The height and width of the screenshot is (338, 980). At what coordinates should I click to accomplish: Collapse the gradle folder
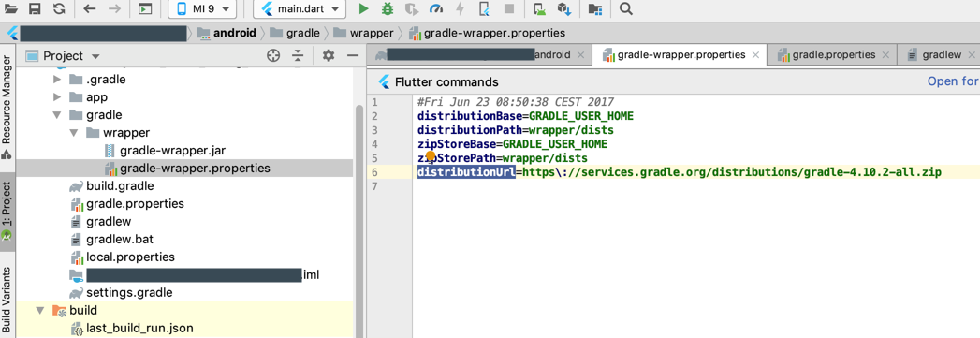tap(57, 115)
